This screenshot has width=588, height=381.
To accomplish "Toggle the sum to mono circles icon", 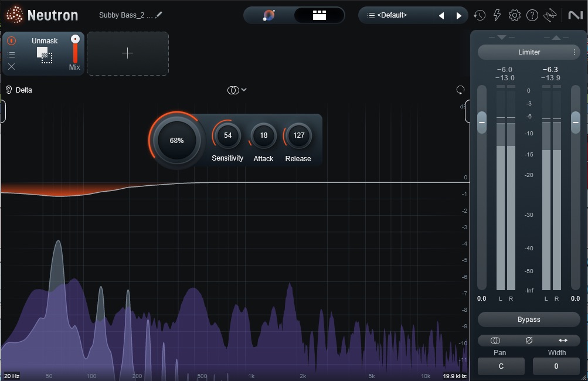I will (x=495, y=341).
